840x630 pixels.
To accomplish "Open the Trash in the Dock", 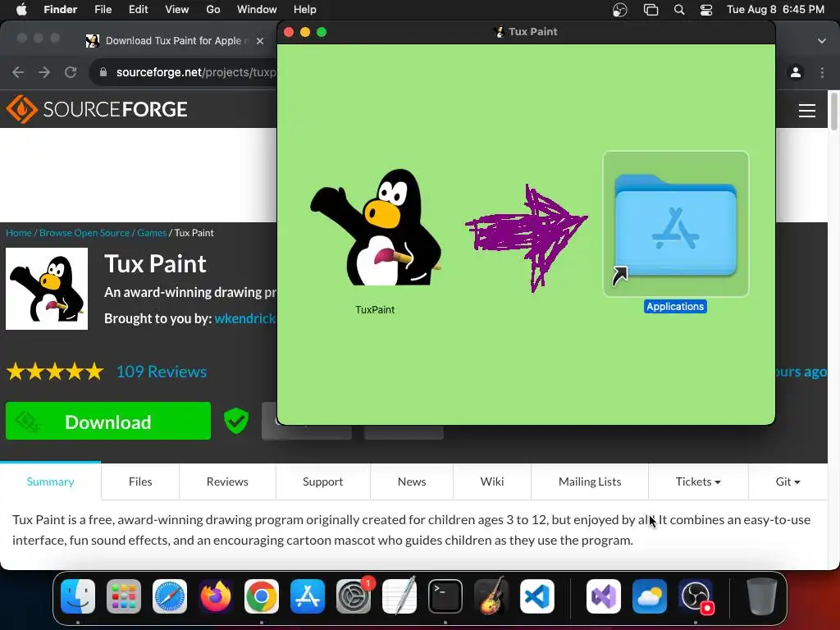I will 762,596.
